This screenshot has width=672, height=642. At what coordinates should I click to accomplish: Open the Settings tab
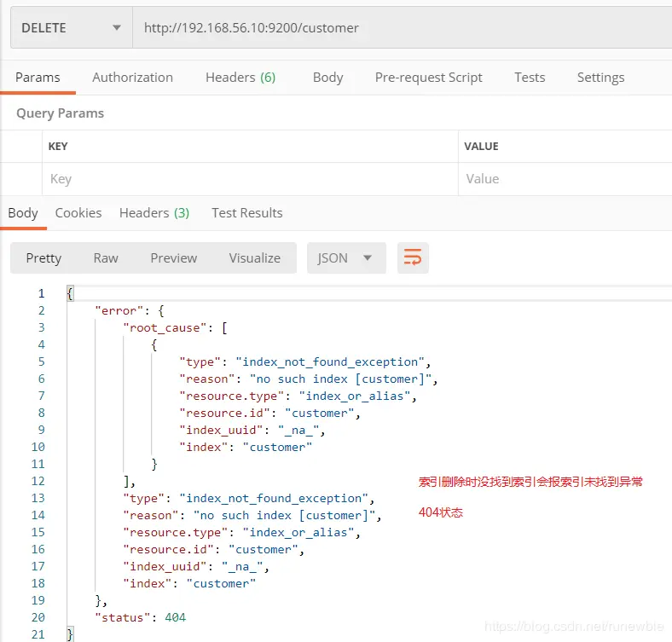(600, 78)
